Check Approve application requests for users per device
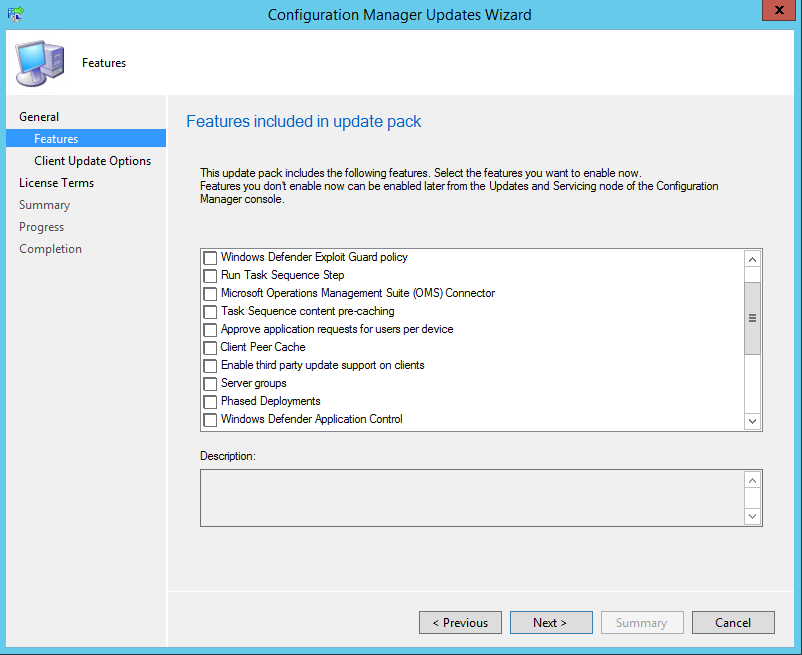 [x=210, y=330]
